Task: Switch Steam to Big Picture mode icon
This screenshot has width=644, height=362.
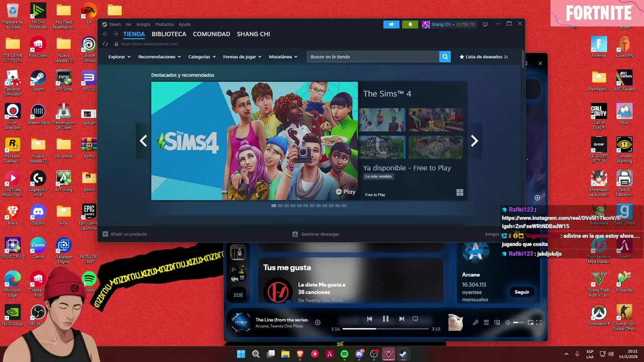Action: pos(485,24)
